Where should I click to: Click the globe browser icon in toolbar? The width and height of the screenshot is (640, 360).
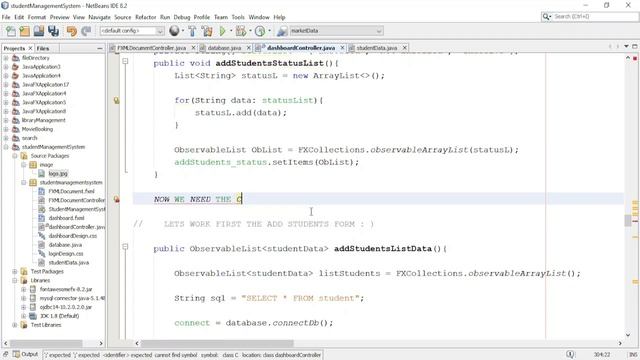174,31
